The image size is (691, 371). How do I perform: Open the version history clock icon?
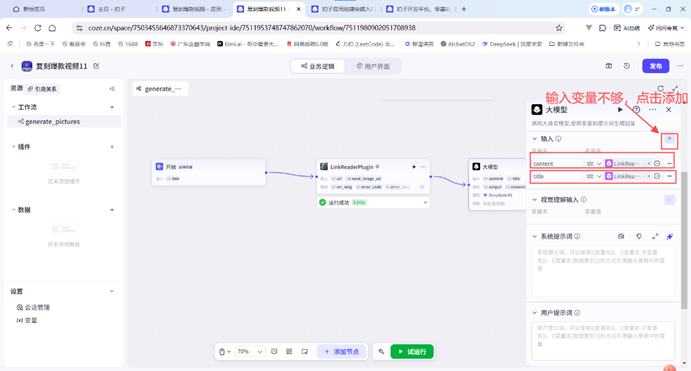(x=627, y=66)
